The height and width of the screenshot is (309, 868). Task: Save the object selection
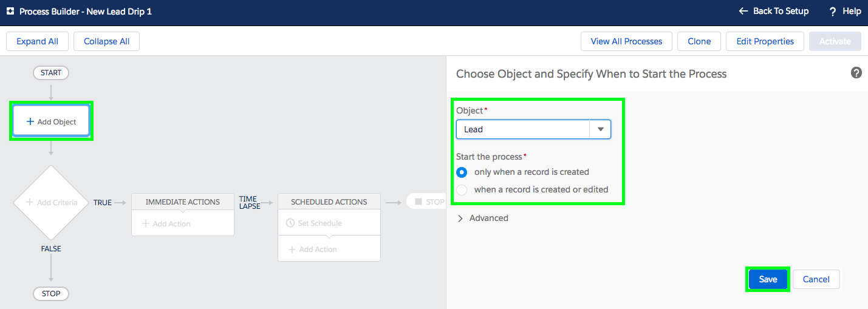(x=768, y=279)
